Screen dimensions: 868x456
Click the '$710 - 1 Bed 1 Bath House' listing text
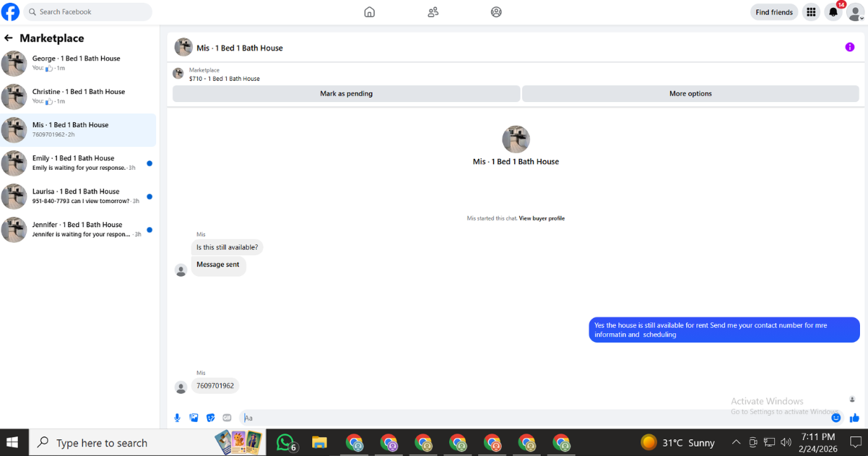point(225,79)
